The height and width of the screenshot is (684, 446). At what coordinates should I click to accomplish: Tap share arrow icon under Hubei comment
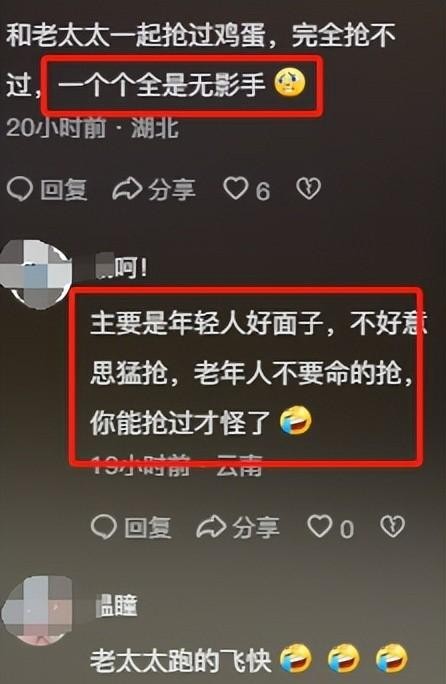pyautogui.click(x=127, y=189)
